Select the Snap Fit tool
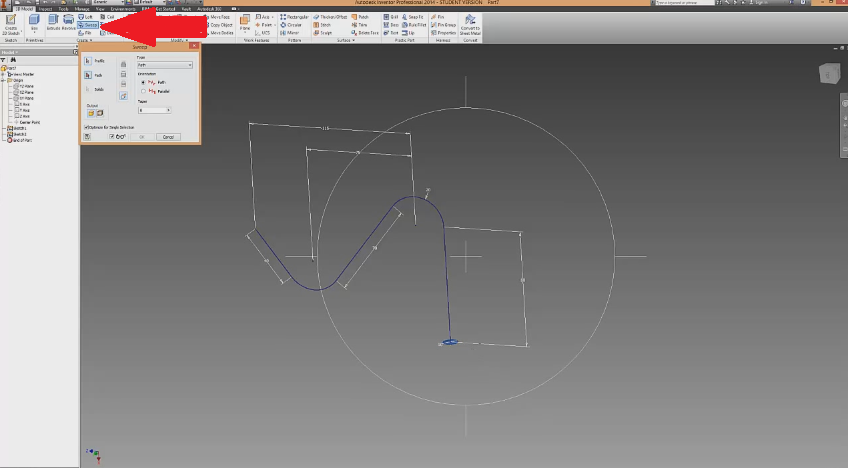The width and height of the screenshot is (848, 468). (x=413, y=17)
